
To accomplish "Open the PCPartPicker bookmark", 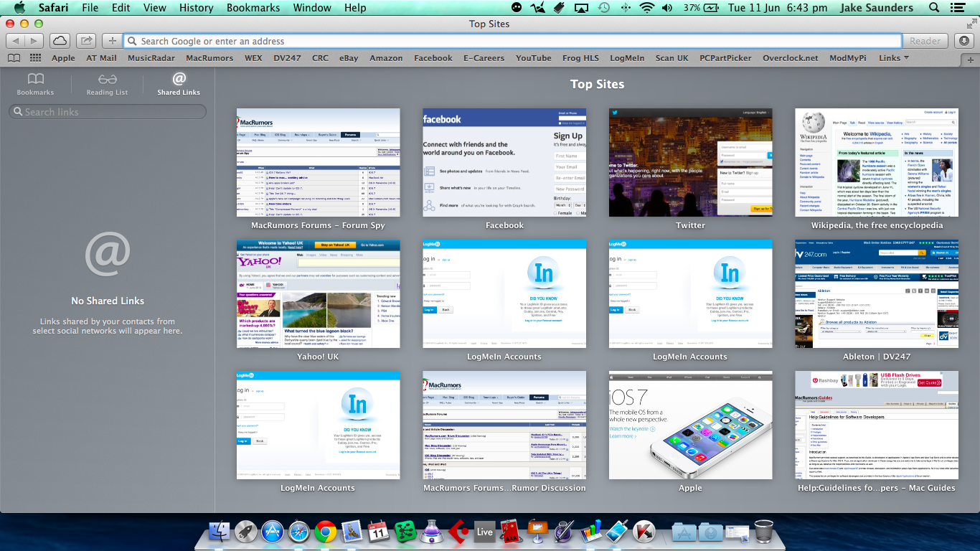I will click(725, 58).
